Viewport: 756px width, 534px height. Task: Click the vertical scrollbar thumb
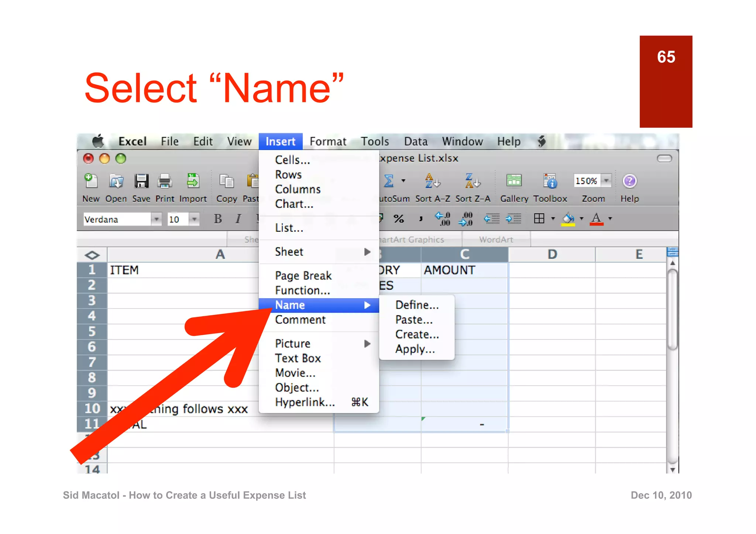coord(673,309)
